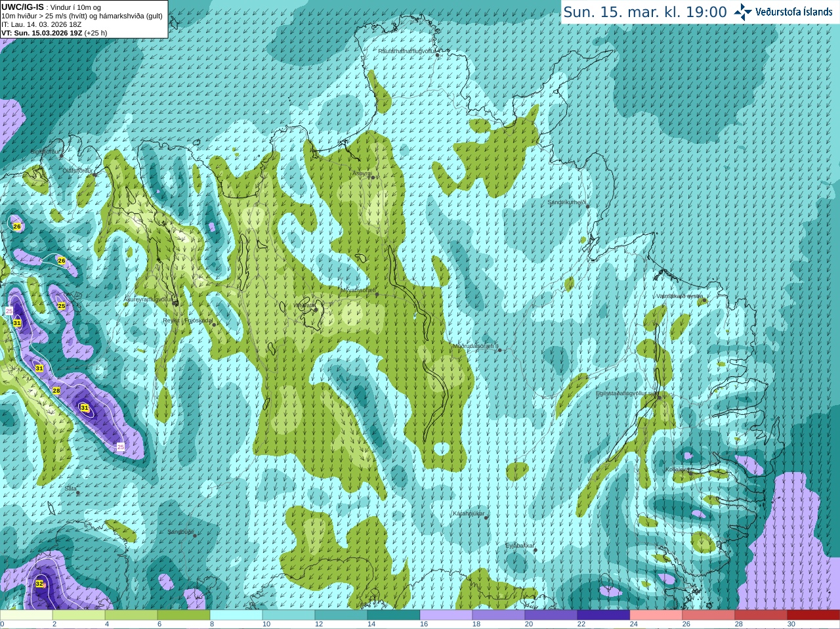Click the Raufarhafnarflugvöllur station label
This screenshot has width=840, height=629.
pyautogui.click(x=407, y=51)
